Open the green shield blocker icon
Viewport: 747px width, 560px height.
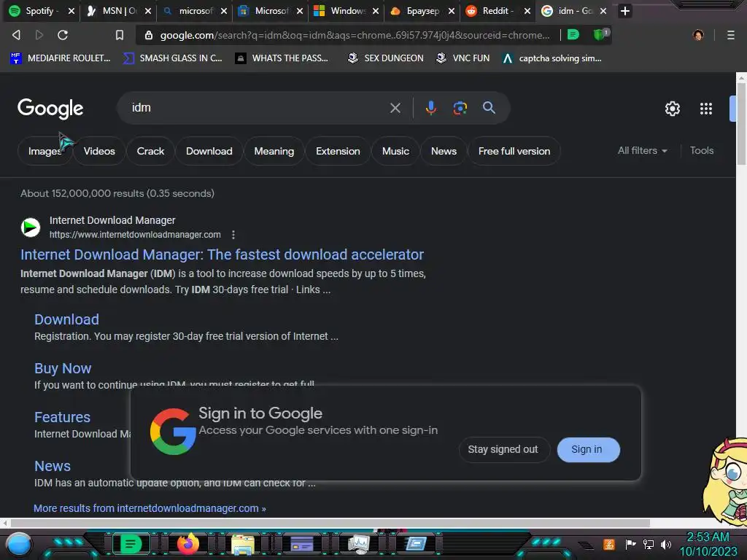click(601, 34)
